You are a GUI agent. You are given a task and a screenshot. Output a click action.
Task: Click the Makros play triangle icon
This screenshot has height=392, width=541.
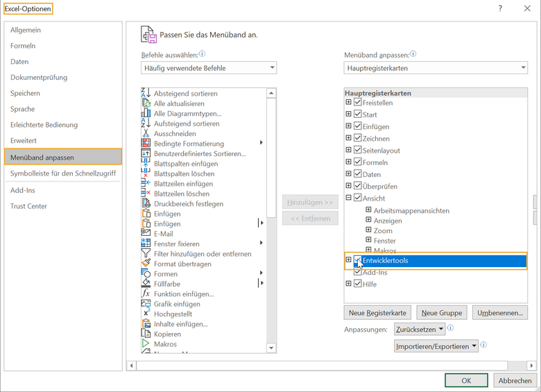click(x=146, y=343)
